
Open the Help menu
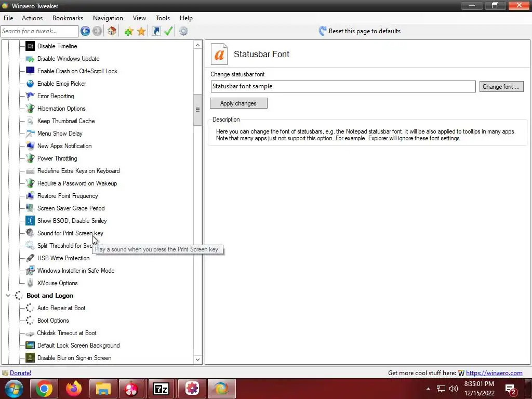coord(186,18)
